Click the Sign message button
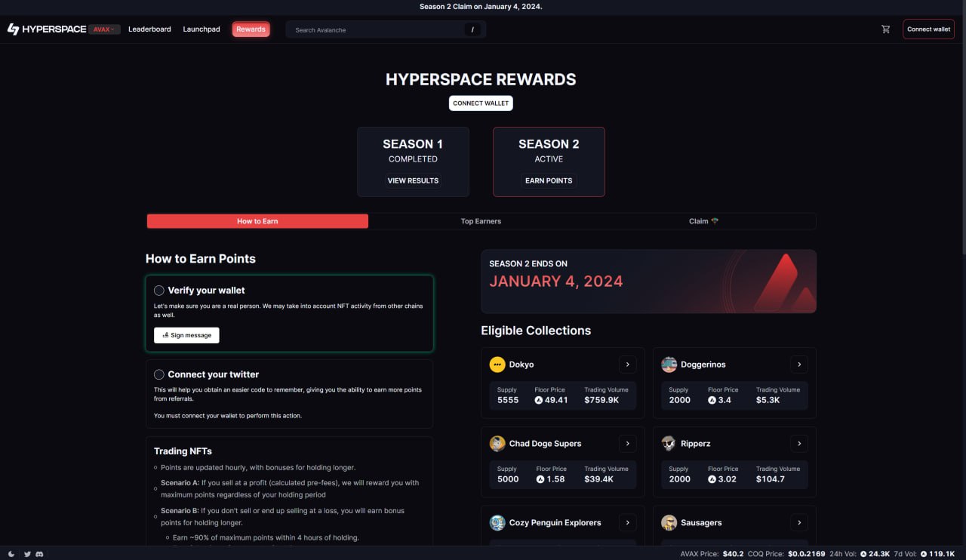 (186, 335)
